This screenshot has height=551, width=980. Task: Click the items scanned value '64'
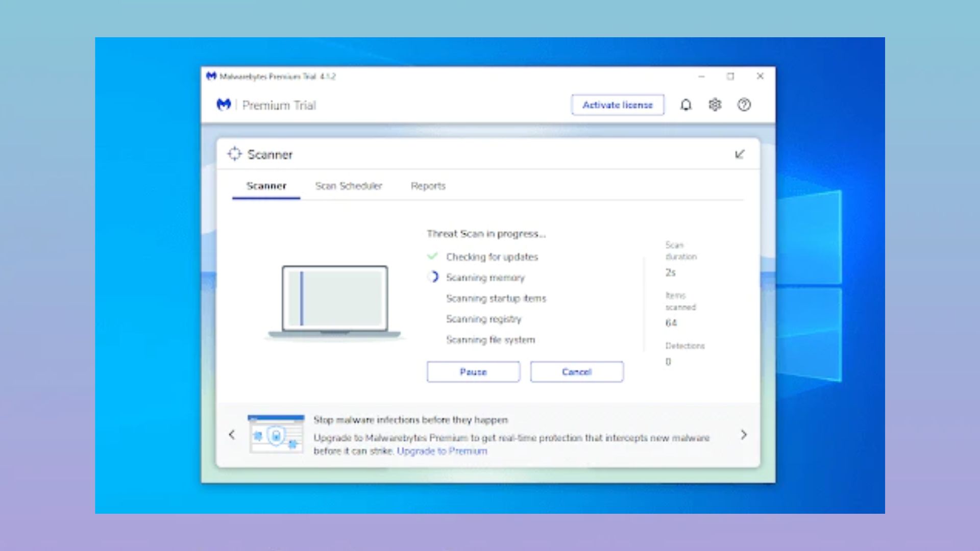(x=671, y=323)
